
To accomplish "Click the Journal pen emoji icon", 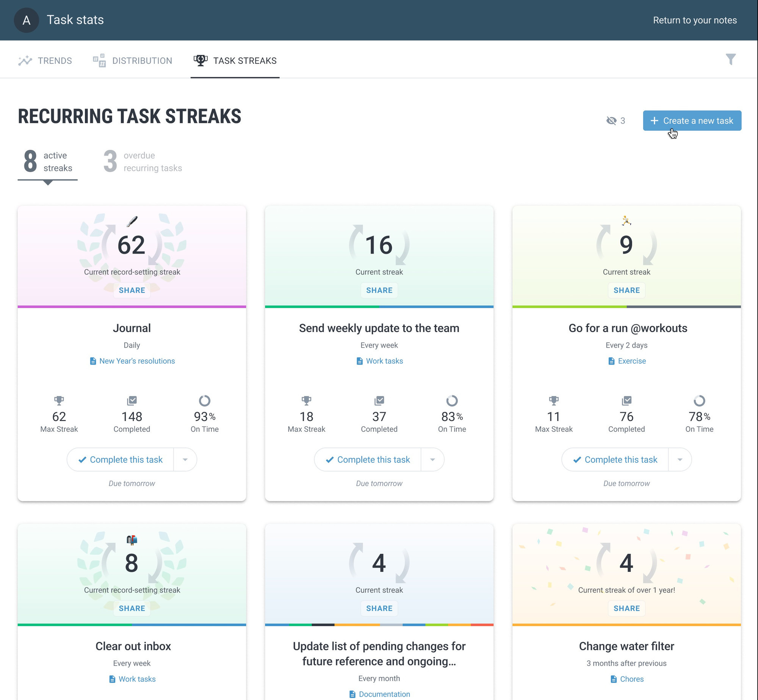I will 132,221.
